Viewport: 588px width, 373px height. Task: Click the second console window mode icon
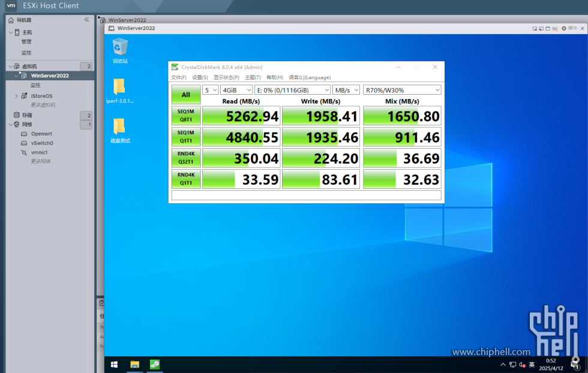click(x=541, y=29)
